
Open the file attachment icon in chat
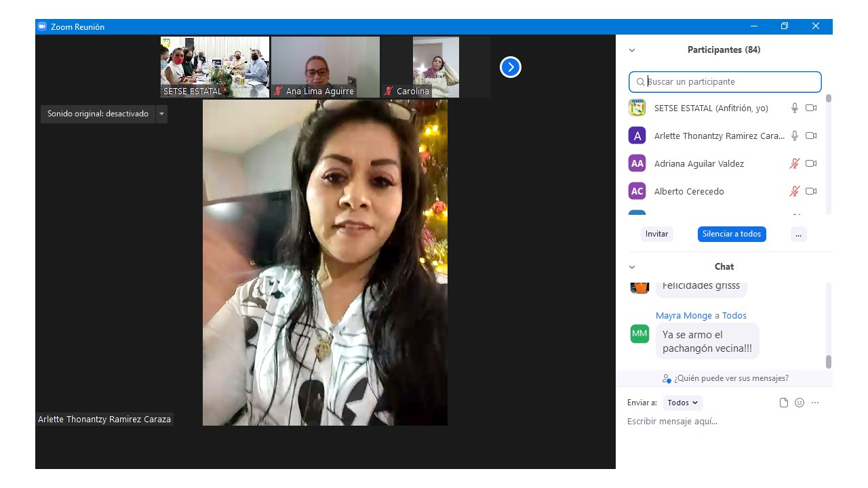pos(784,403)
